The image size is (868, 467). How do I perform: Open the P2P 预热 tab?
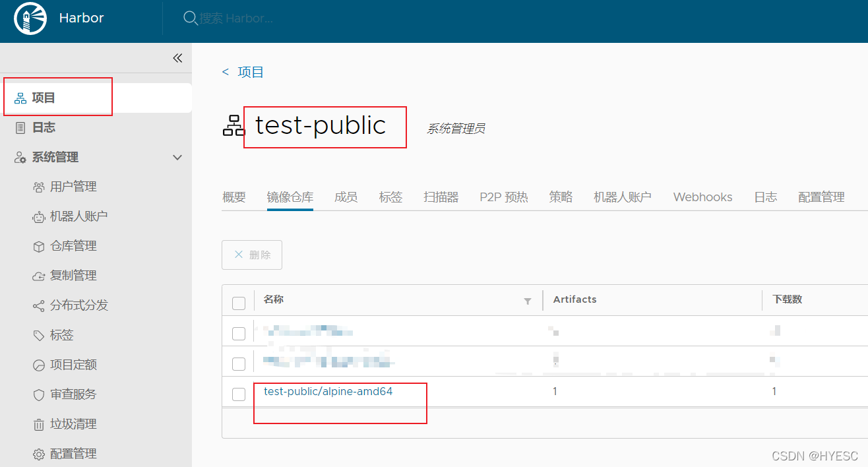click(x=504, y=197)
